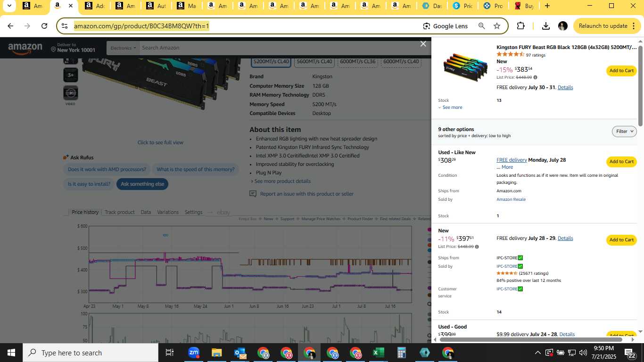The height and width of the screenshot is (362, 644).
Task: Open a new browser tab
Action: tap(547, 6)
